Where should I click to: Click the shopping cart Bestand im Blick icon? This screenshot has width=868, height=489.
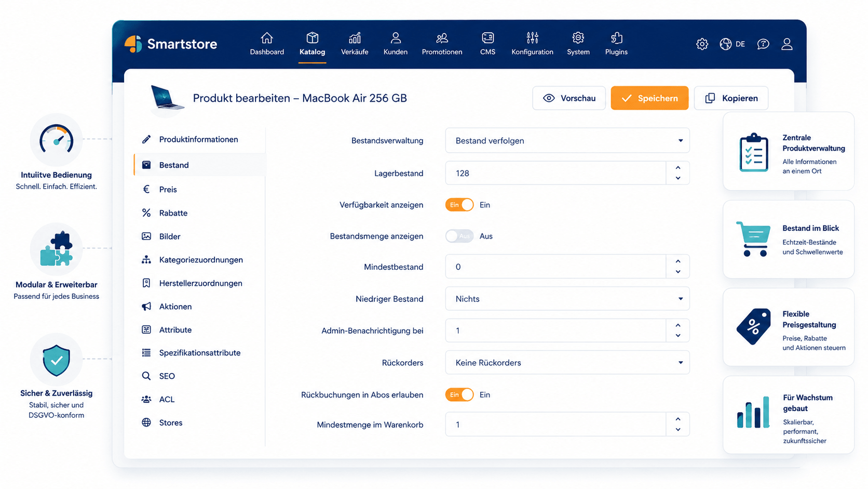point(754,239)
